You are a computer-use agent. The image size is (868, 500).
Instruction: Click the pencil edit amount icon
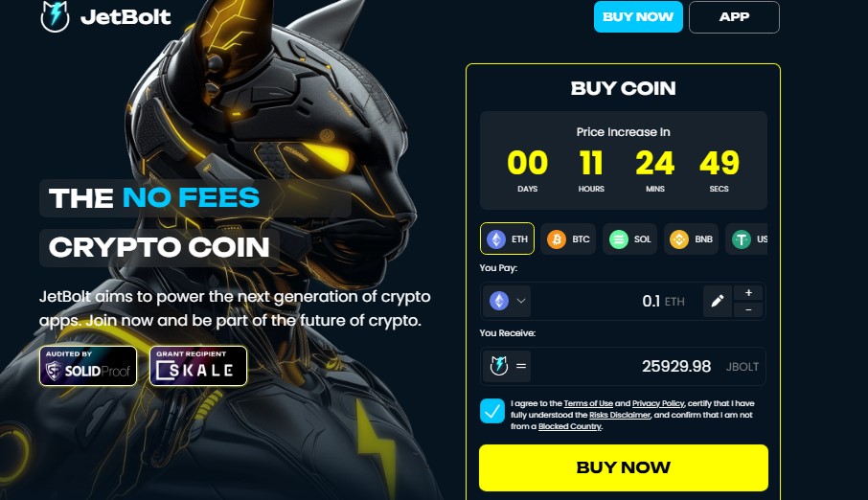coord(718,301)
